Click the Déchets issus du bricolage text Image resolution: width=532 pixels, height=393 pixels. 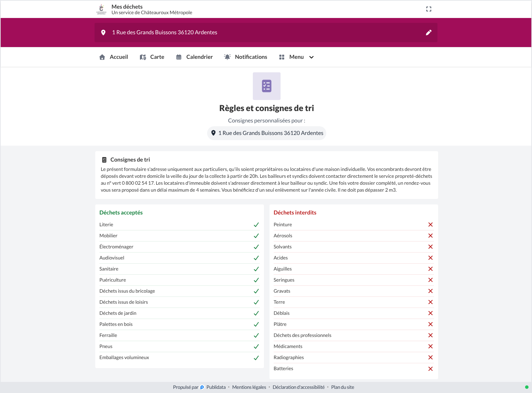click(127, 291)
